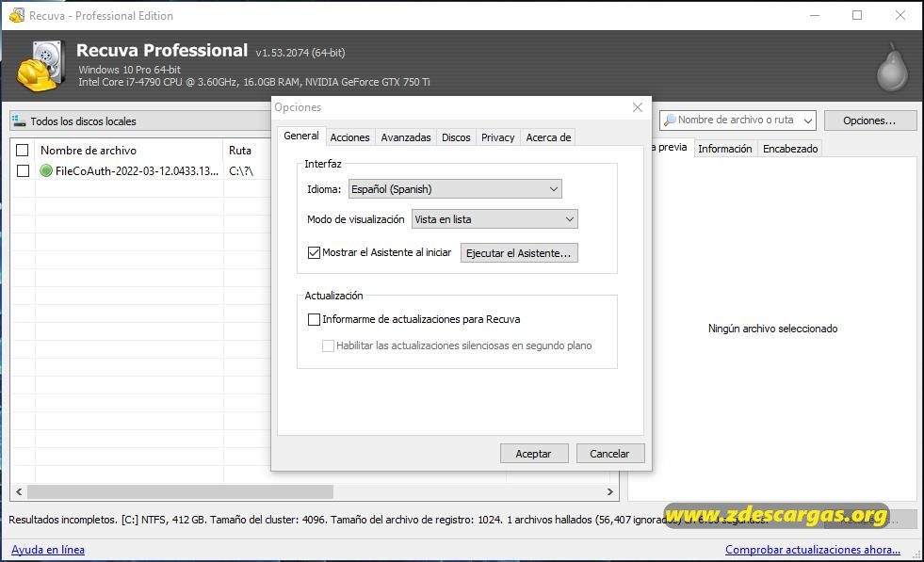The image size is (924, 562).
Task: Click the Aceptar button
Action: pyautogui.click(x=534, y=454)
